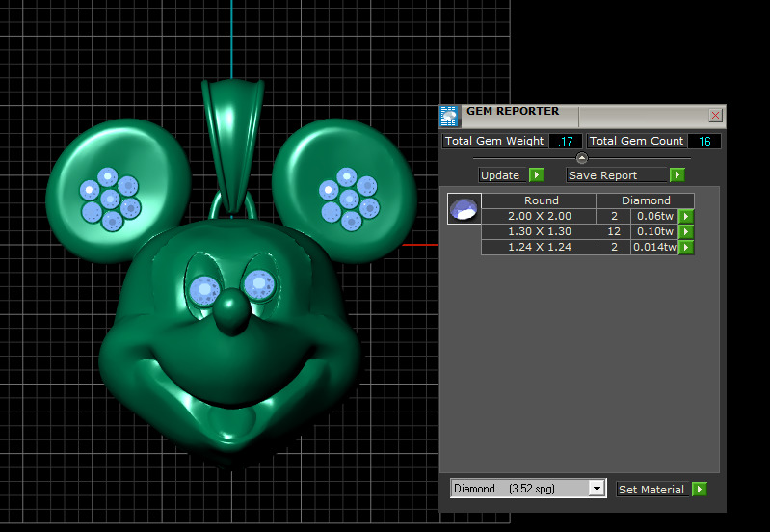Click the Diamond column header
770x532 pixels.
(646, 200)
